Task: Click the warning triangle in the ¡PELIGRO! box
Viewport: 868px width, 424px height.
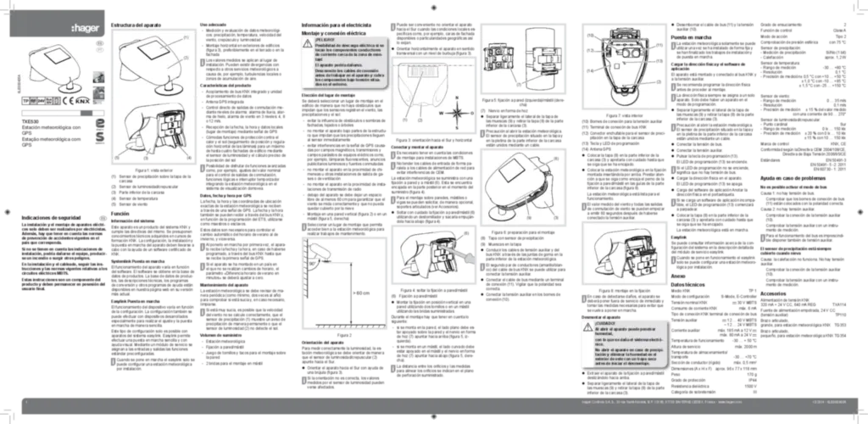Action: pos(307,44)
